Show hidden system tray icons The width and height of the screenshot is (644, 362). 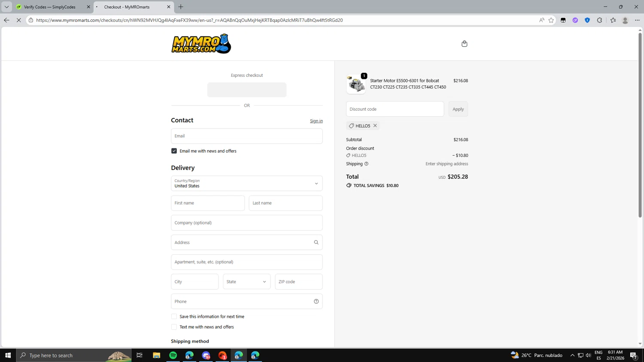572,355
